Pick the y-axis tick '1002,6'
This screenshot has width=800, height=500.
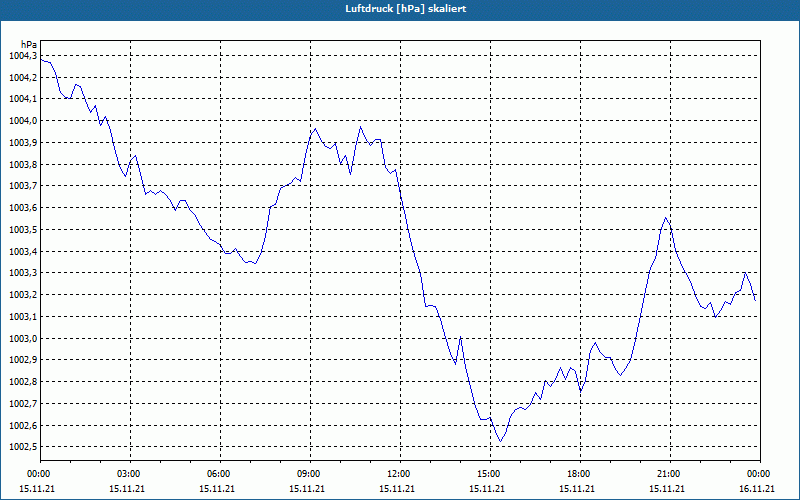23,426
